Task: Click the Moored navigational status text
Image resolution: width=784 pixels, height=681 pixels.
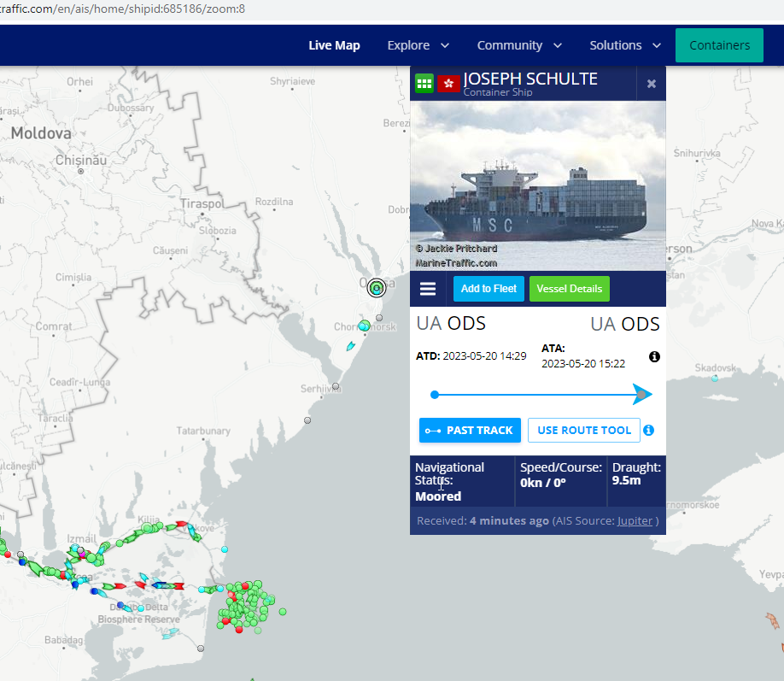Action: tap(438, 496)
